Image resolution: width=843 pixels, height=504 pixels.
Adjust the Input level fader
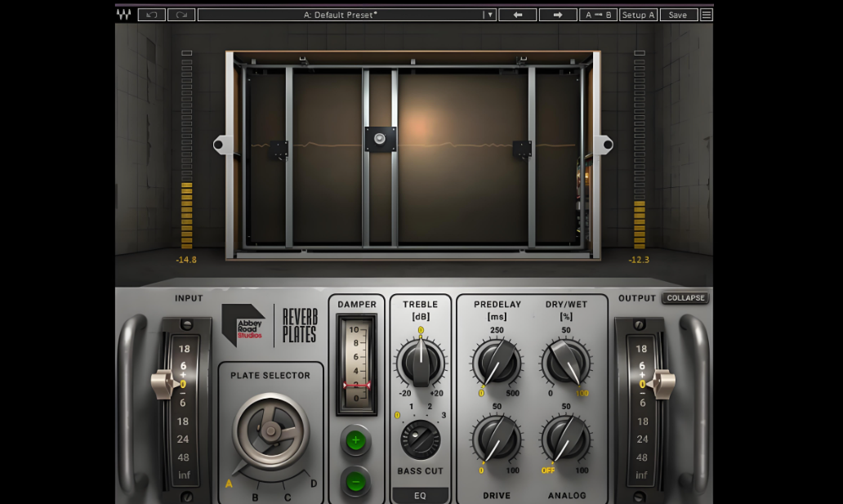coord(165,383)
